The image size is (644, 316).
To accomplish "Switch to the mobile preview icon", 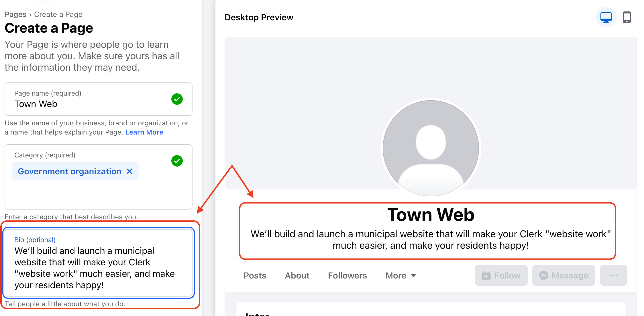I will [x=627, y=17].
